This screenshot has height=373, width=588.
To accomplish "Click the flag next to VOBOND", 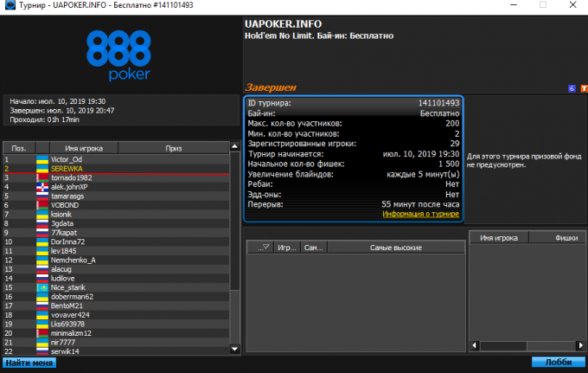I will coord(42,205).
